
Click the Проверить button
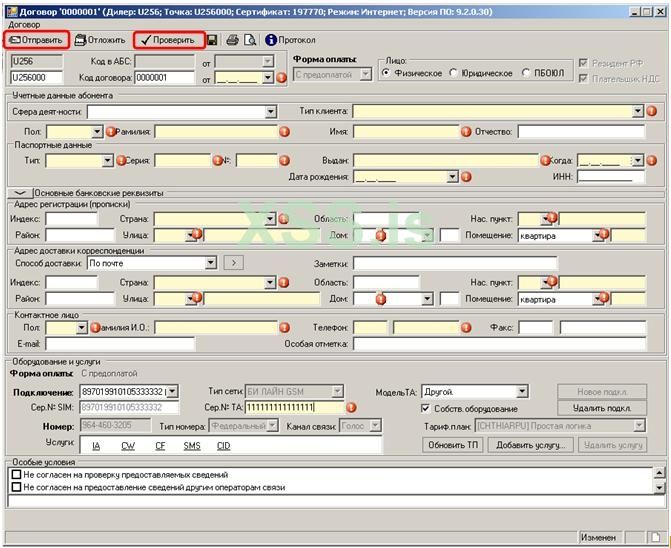click(x=168, y=40)
